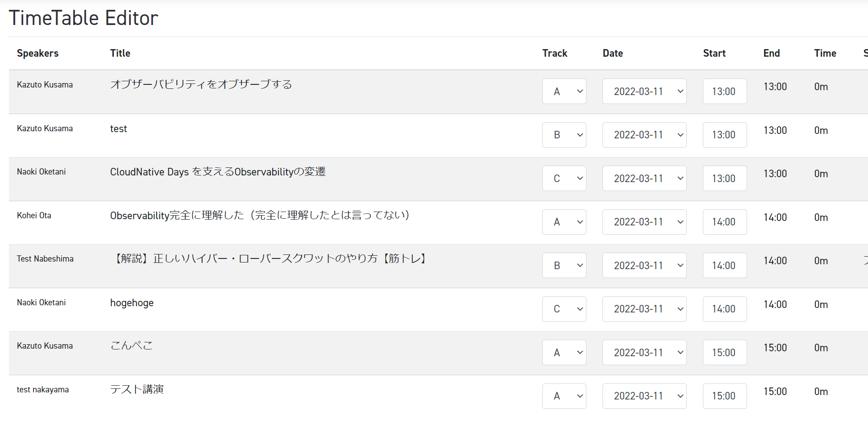The image size is (868, 437).
Task: Open the Track dropdown for オブザーバビリティをオブザーブする
Action: [564, 91]
